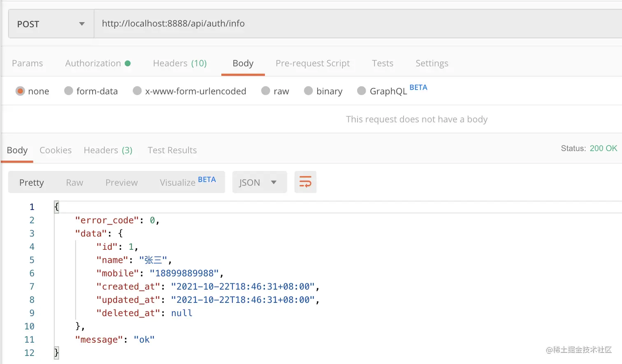Open the Headers (10) request tab
622x364 pixels.
click(180, 63)
